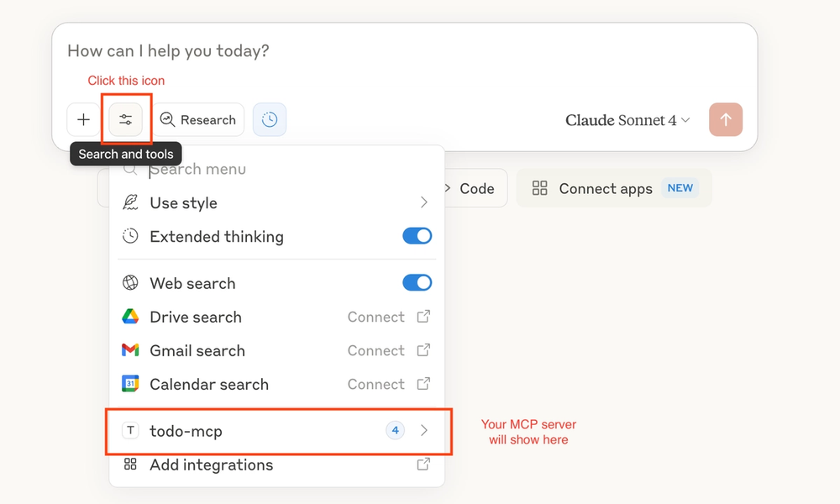This screenshot has height=504, width=840.
Task: Open the Use style submenu
Action: point(276,203)
